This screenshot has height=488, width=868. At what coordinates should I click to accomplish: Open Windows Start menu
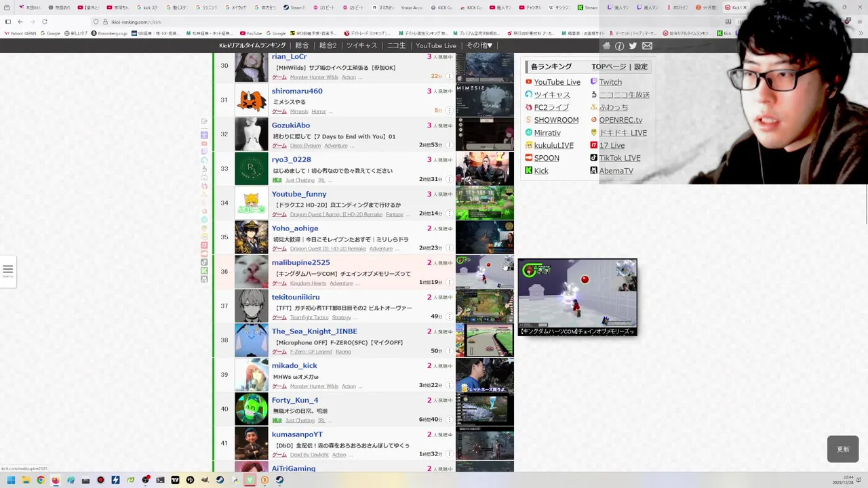11,480
